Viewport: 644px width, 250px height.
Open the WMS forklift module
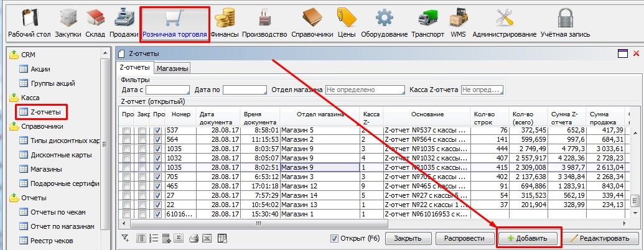(458, 24)
